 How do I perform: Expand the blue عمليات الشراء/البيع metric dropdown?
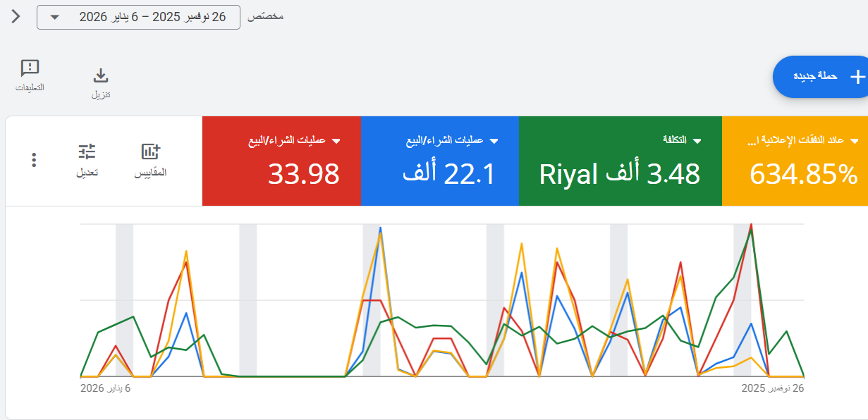pos(494,140)
